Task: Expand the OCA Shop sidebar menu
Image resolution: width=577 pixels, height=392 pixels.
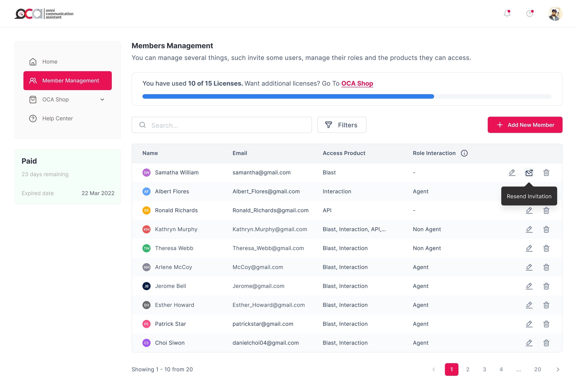Action: (x=102, y=100)
